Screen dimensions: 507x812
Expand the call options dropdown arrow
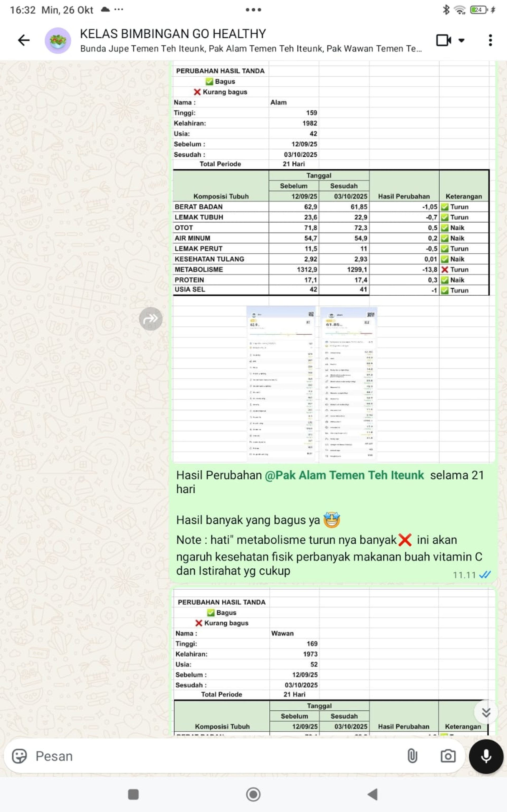[x=462, y=41]
